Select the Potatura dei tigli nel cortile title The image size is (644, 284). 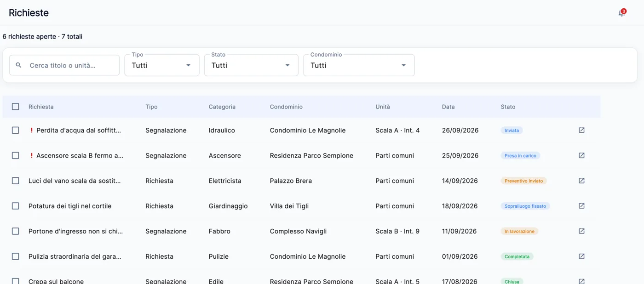[70, 206]
